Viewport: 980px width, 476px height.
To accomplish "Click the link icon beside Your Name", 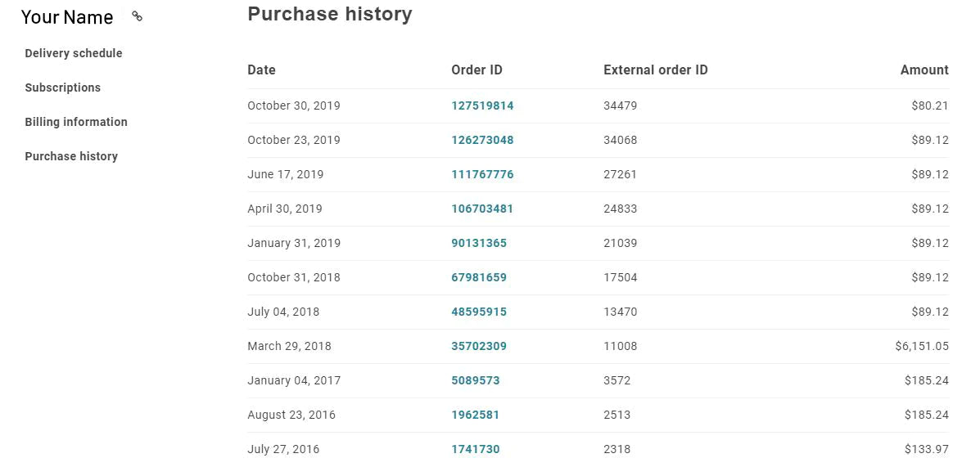I will (138, 16).
